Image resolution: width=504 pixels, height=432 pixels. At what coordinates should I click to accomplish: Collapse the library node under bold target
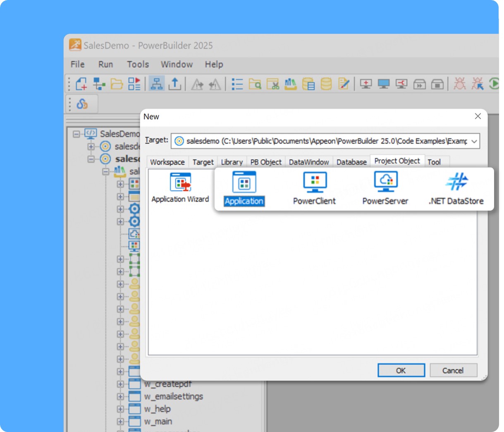(106, 171)
